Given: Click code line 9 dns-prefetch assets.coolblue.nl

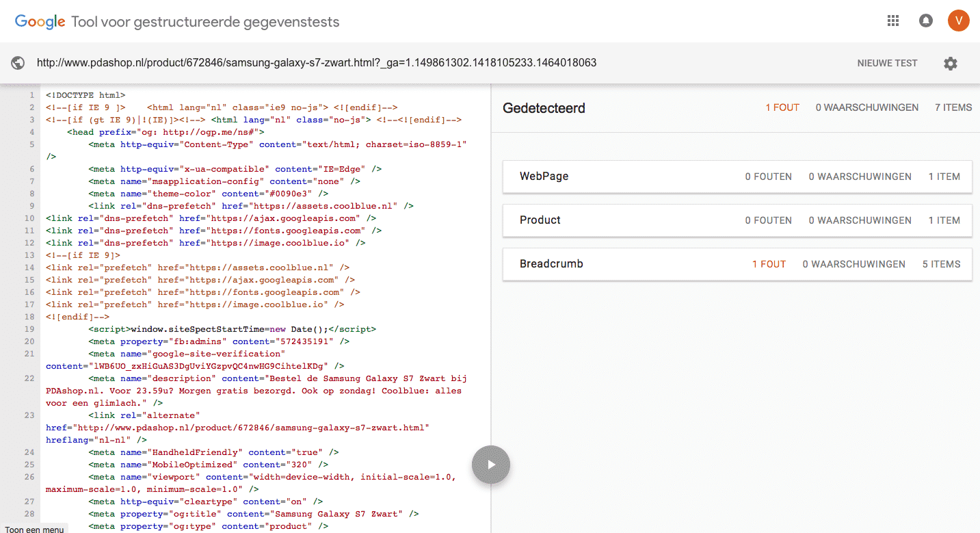Looking at the screenshot, I should (251, 206).
